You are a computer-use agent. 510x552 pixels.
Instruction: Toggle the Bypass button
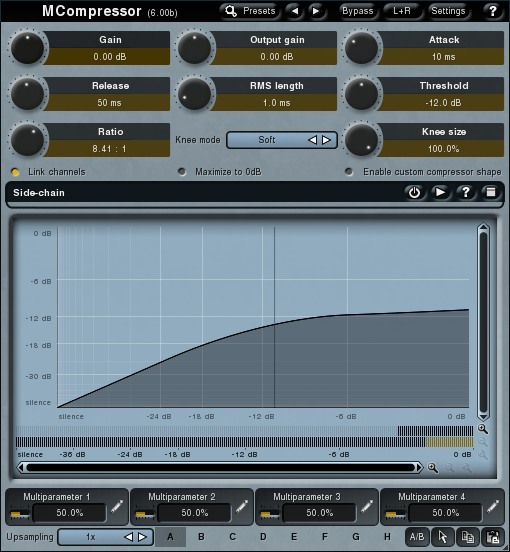(x=358, y=11)
